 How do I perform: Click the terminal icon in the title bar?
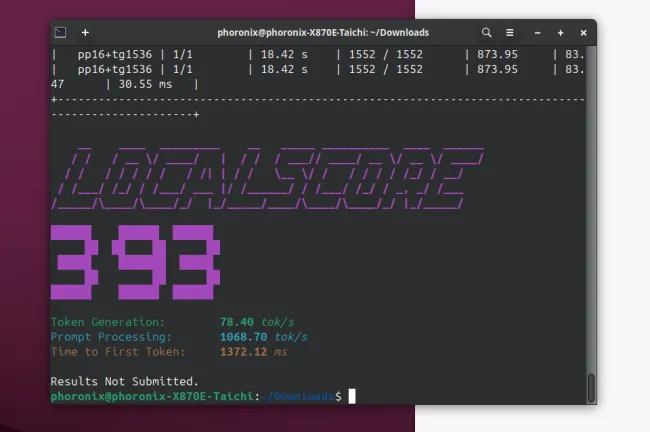coord(60,32)
